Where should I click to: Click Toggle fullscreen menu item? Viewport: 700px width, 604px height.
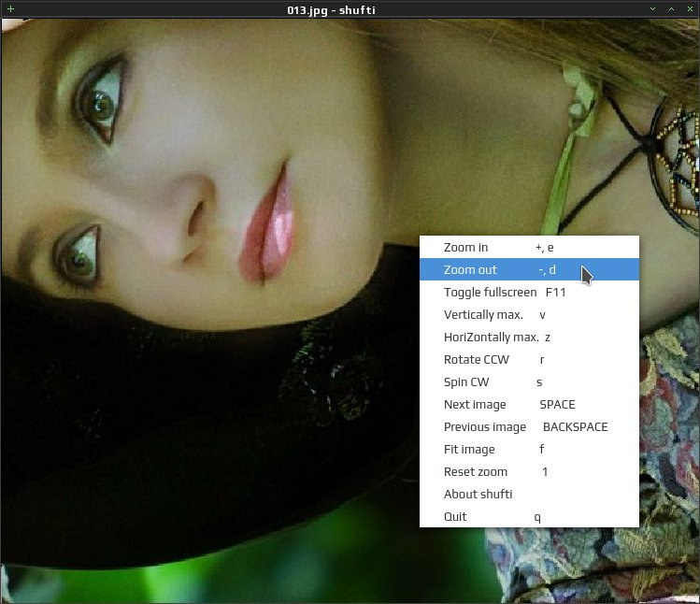(529, 292)
